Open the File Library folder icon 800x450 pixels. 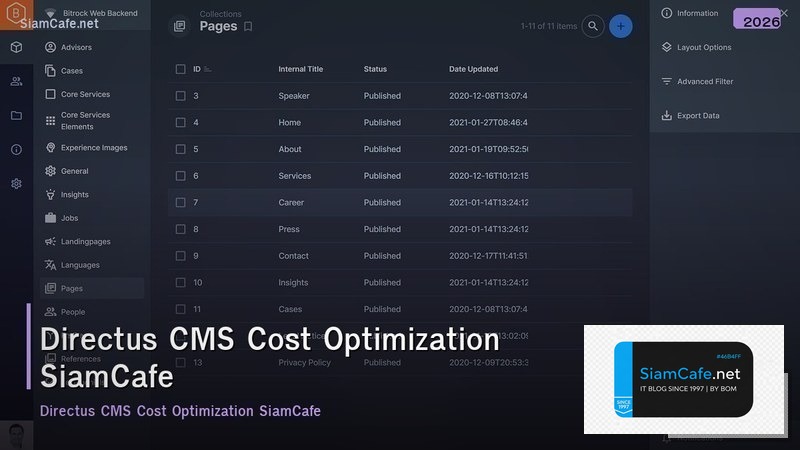coord(16,115)
